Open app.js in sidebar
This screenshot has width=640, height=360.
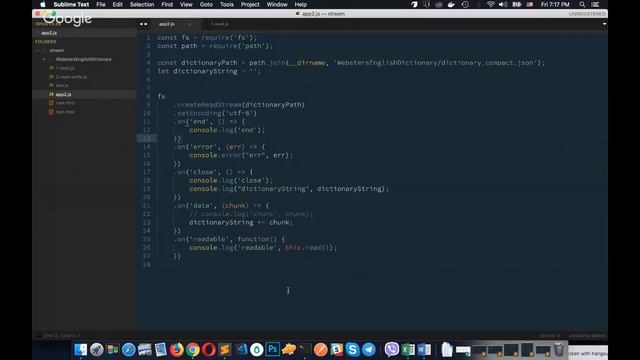tap(62, 85)
